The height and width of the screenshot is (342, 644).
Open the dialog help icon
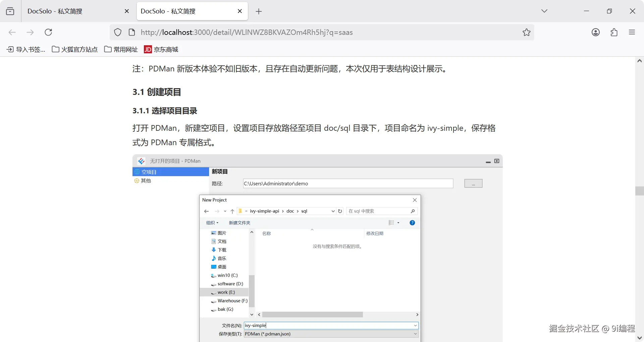pyautogui.click(x=412, y=223)
